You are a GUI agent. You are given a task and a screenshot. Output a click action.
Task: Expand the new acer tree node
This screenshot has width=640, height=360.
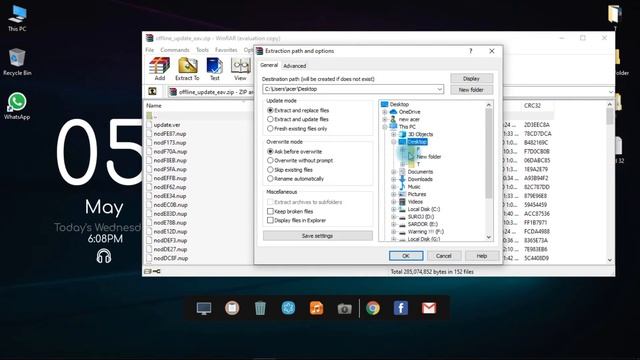[x=384, y=120]
